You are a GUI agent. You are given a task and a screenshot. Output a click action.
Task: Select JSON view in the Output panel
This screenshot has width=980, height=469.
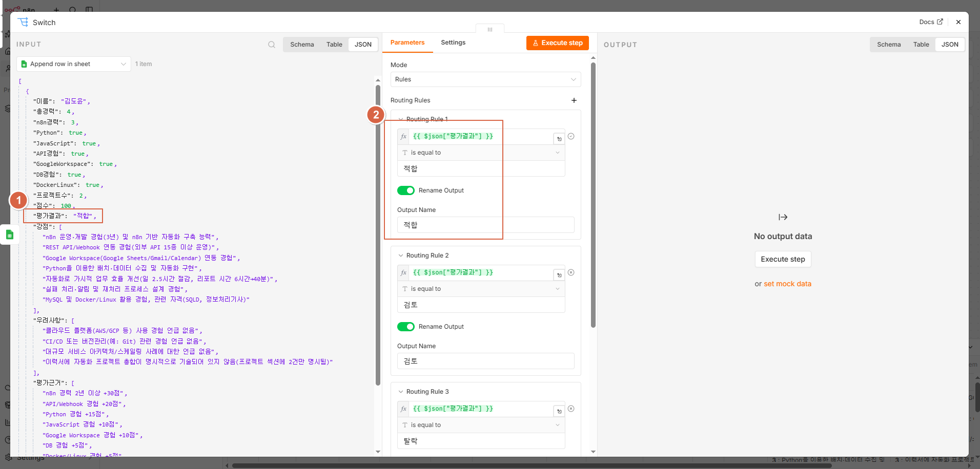pos(950,45)
